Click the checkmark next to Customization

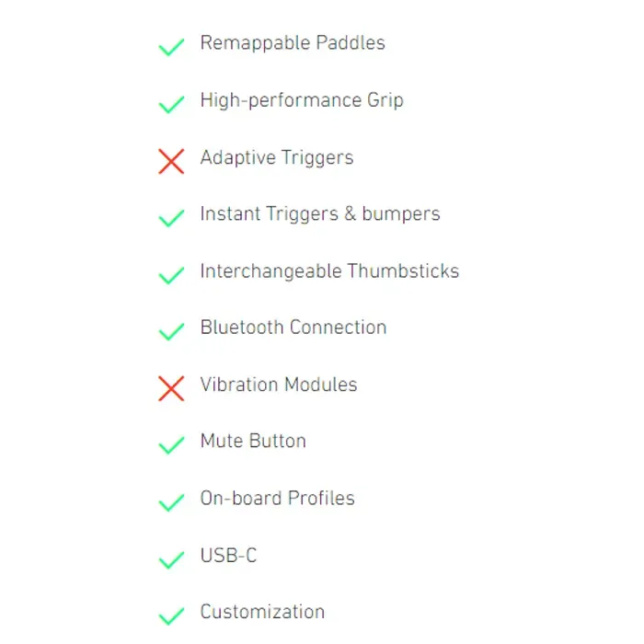pos(171,615)
